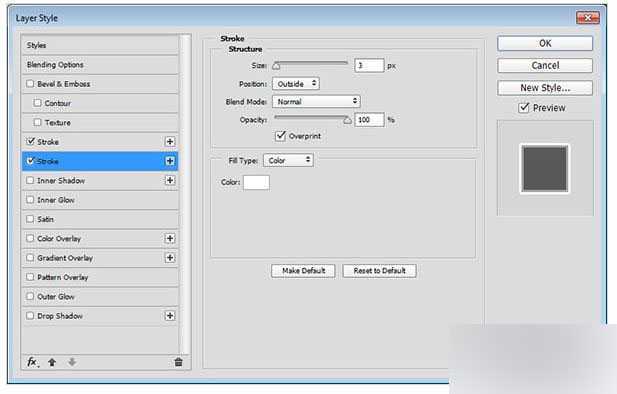Enable the Inner Glow checkbox

[30, 200]
